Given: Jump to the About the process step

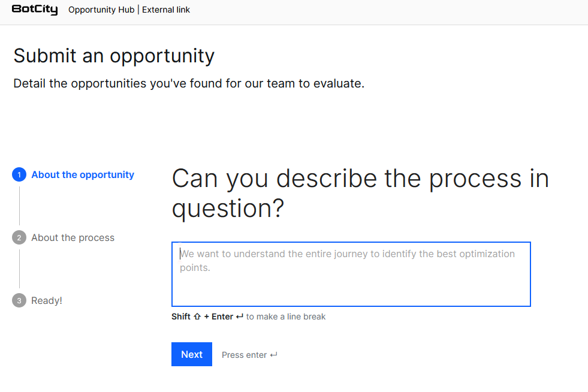Looking at the screenshot, I should (73, 237).
